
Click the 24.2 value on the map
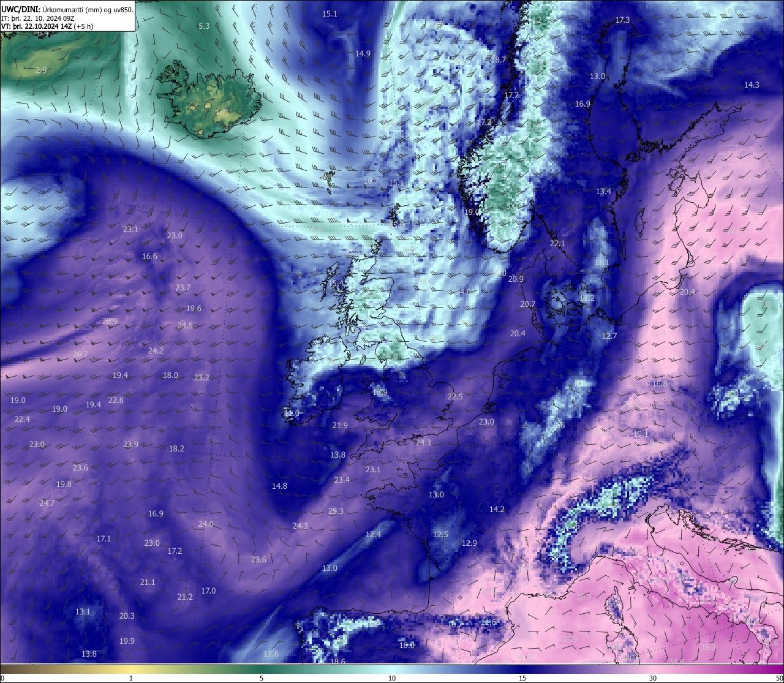coord(156,351)
